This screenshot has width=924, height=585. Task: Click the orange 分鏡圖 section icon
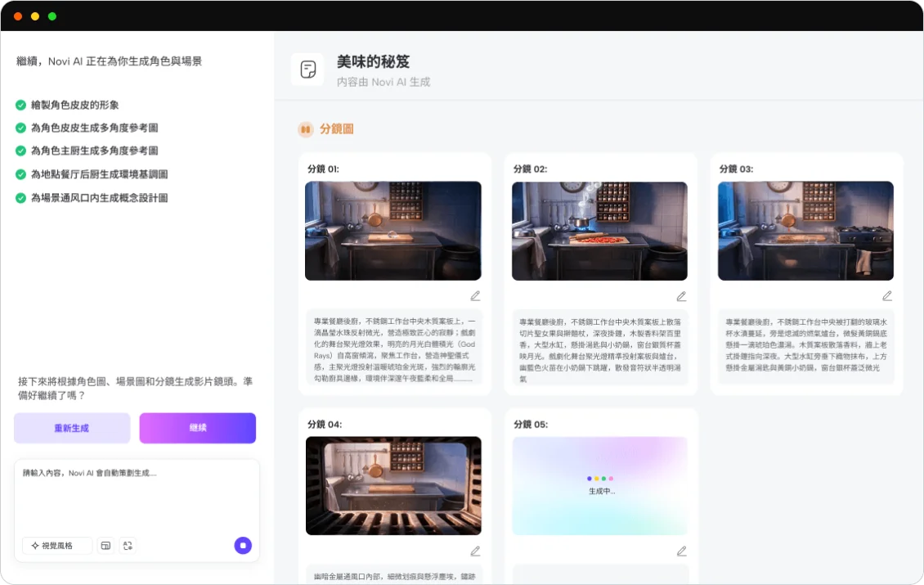click(x=305, y=129)
